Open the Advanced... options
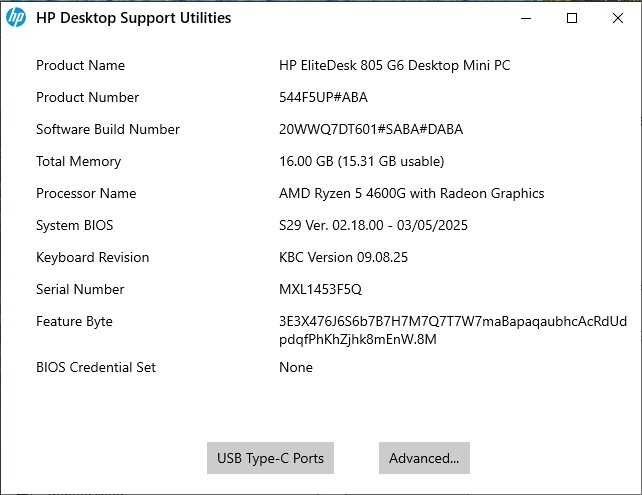Image resolution: width=642 pixels, height=495 pixels. [424, 458]
